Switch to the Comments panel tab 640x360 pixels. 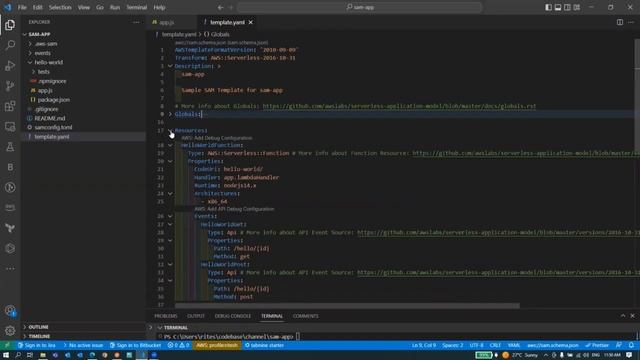(x=305, y=316)
